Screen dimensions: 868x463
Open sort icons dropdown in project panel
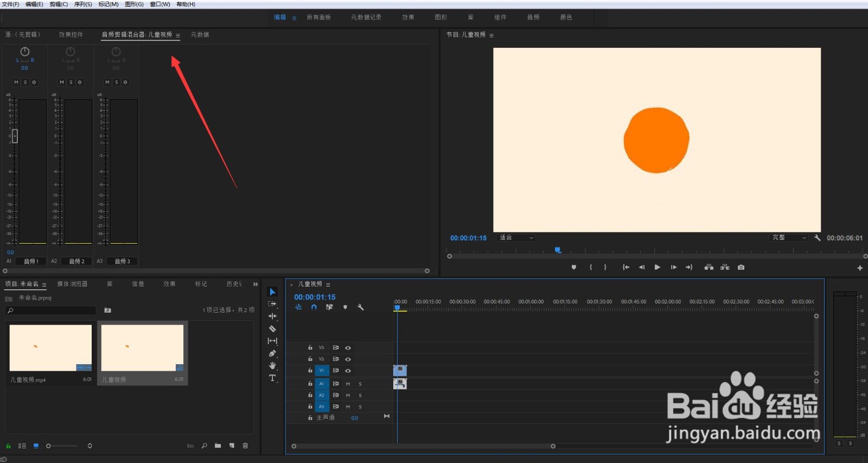[90, 446]
